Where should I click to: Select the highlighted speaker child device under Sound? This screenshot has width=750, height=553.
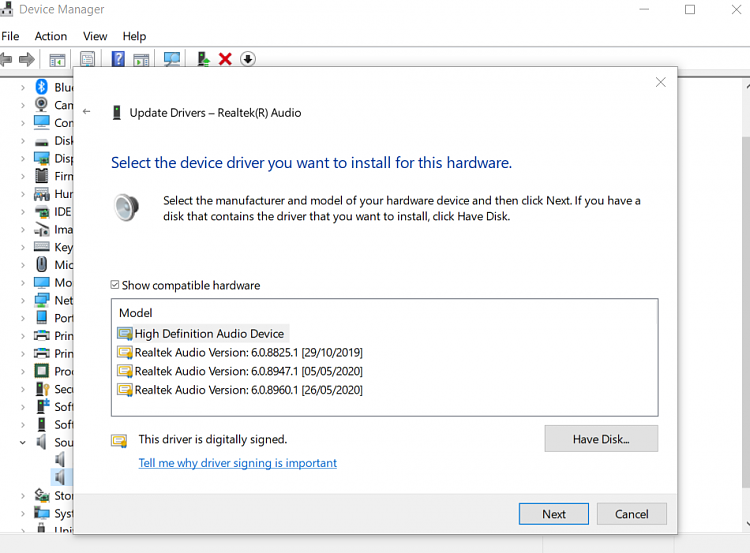(60, 477)
